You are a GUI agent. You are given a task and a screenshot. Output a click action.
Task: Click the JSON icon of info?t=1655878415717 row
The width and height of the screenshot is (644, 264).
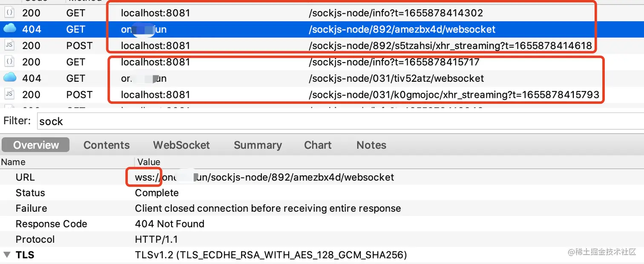9,62
